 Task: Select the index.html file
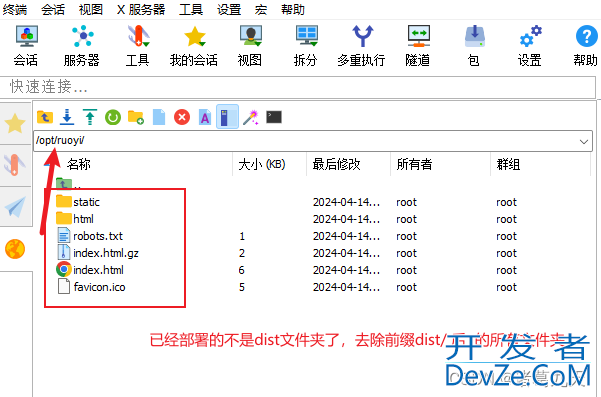tap(99, 270)
